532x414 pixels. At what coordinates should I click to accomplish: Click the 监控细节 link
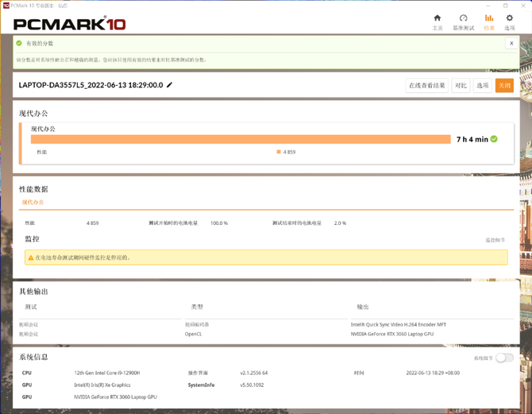tap(495, 240)
